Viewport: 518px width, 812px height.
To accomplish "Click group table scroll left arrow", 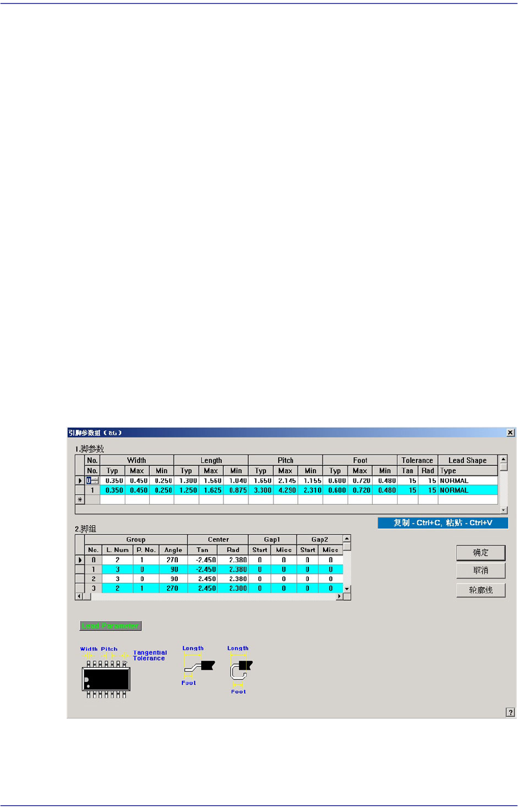I will (79, 596).
